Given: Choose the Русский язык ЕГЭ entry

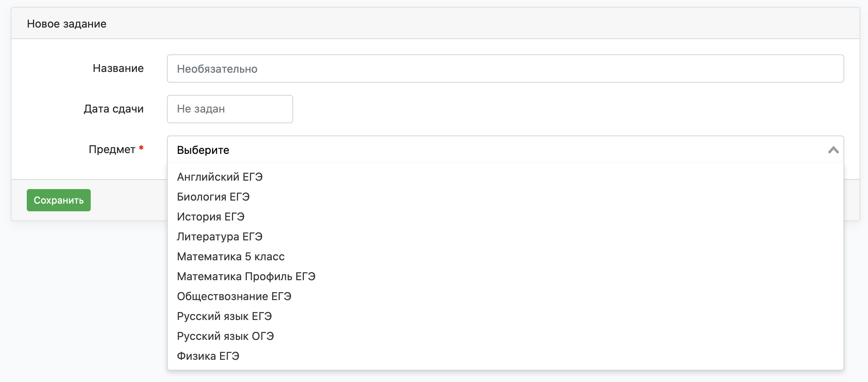Looking at the screenshot, I should coord(505,316).
